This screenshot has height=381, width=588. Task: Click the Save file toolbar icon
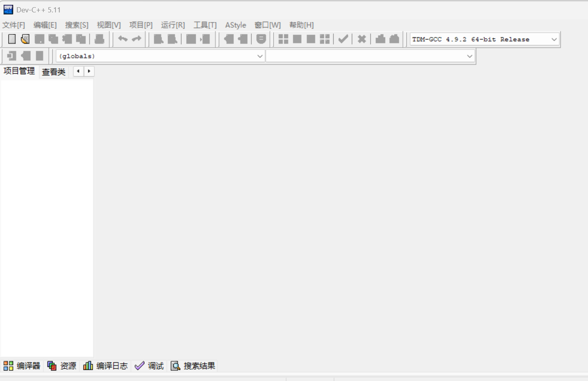(x=40, y=39)
